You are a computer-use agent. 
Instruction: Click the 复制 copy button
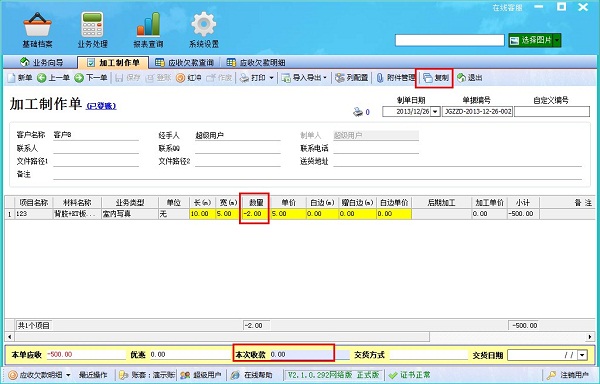(436, 78)
